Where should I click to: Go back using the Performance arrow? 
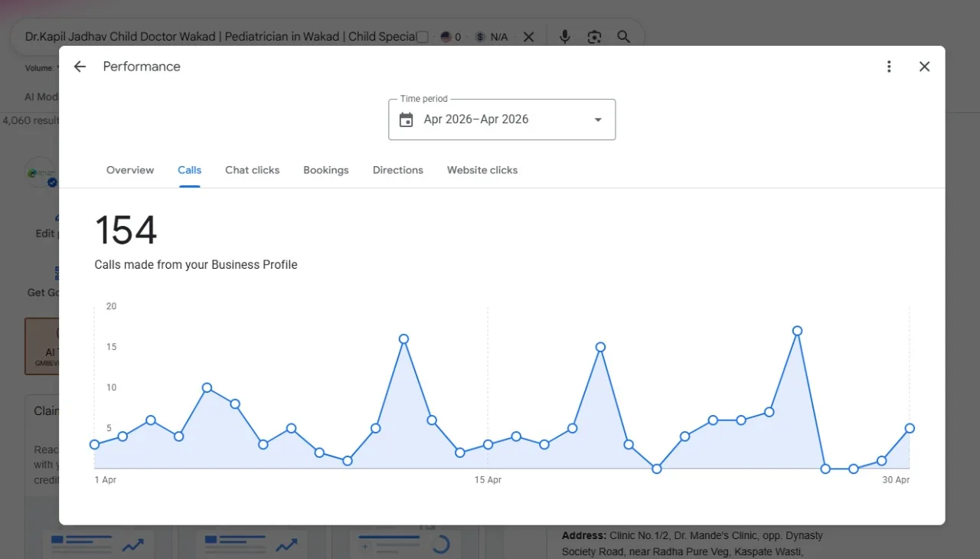[80, 67]
